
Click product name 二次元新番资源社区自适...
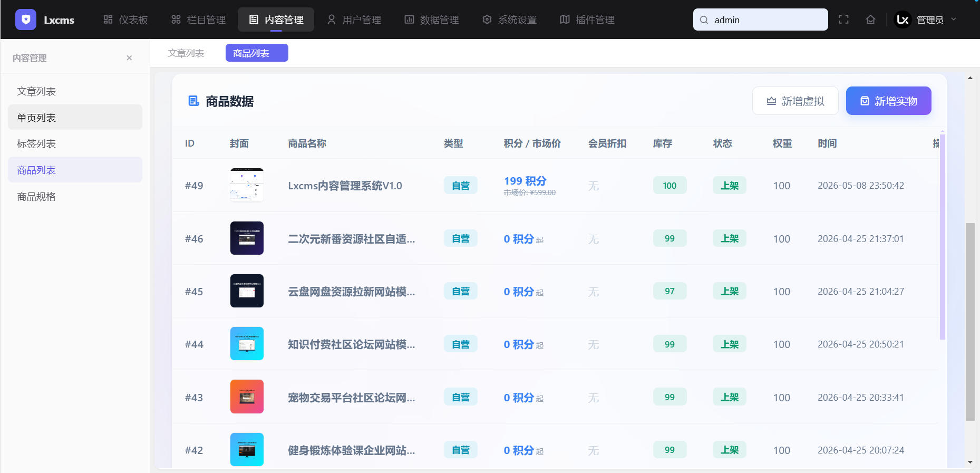(x=351, y=239)
